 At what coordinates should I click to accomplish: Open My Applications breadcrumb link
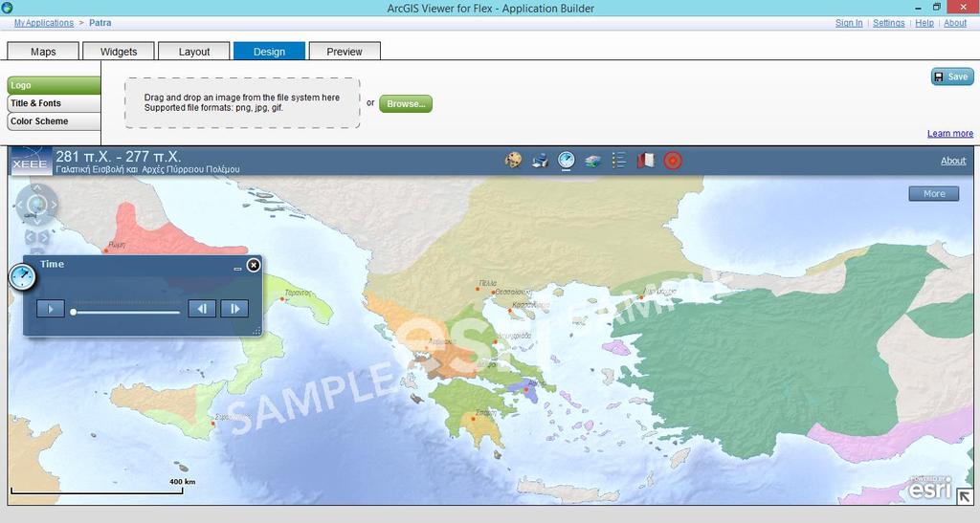pyautogui.click(x=44, y=22)
